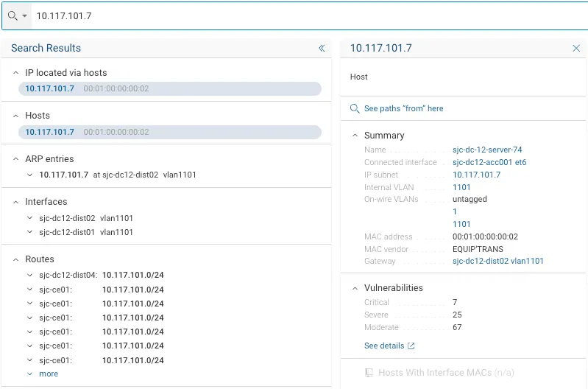Click On-wire VLAN 1 link
588x389 pixels.
click(x=455, y=211)
